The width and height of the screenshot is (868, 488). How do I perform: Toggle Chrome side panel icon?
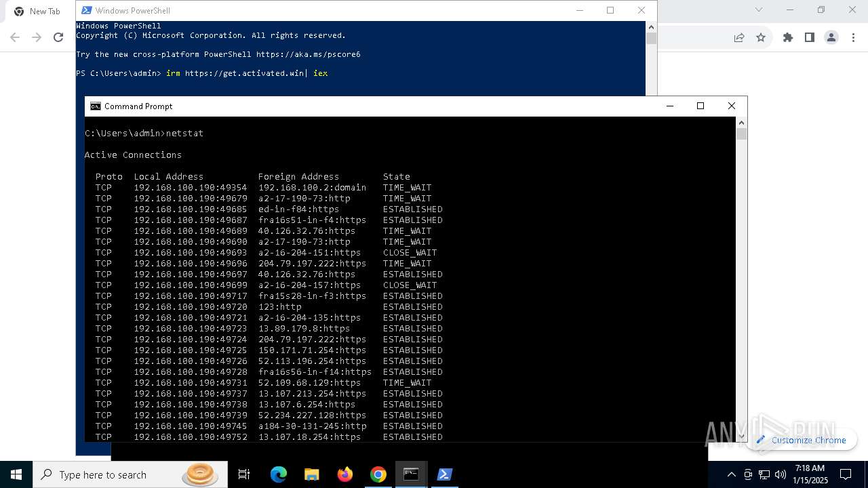810,38
